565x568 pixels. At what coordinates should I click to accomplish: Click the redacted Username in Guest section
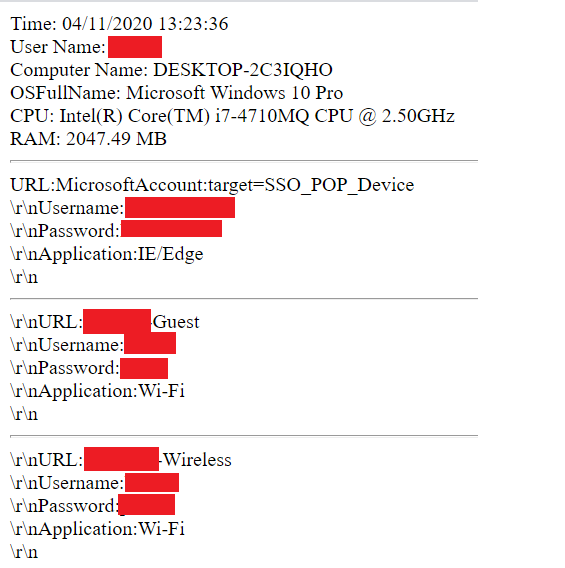coord(150,343)
